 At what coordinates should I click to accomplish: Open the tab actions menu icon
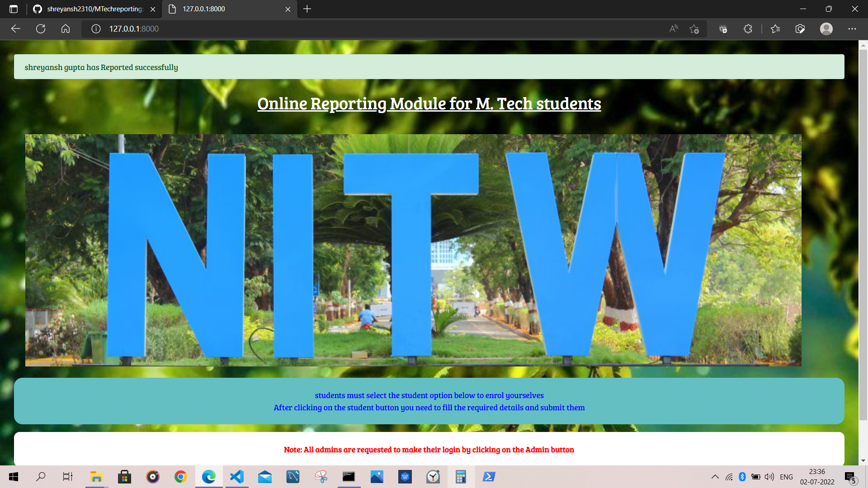click(14, 9)
